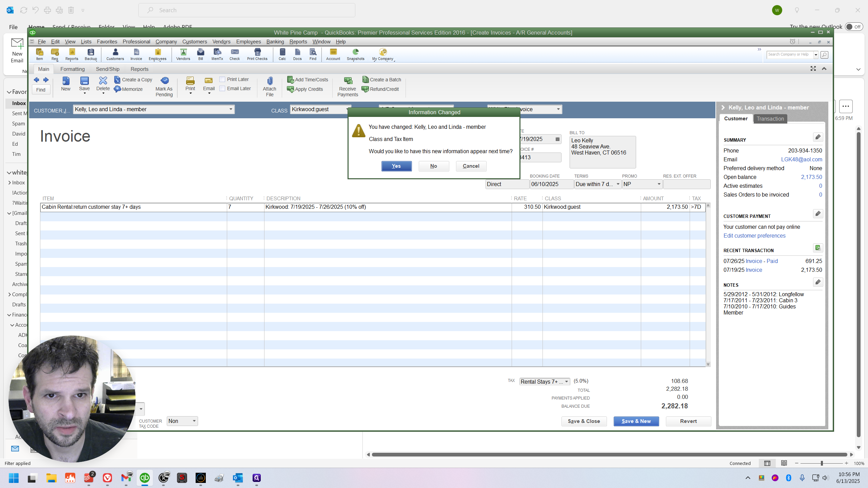The height and width of the screenshot is (488, 868).
Task: Toggle the new Outlook switch
Action: pos(853,27)
